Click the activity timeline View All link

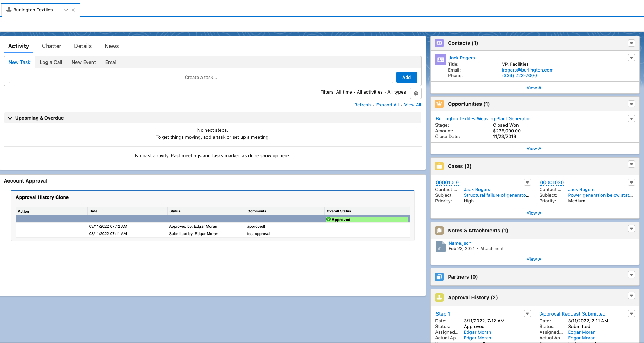coord(413,105)
